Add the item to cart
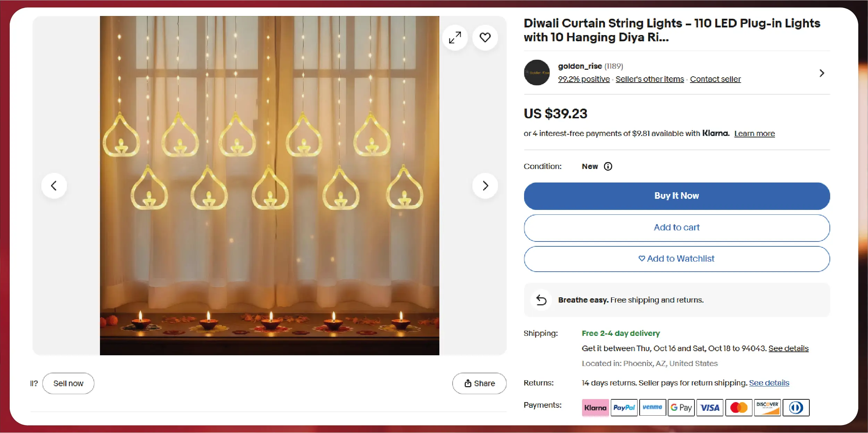This screenshot has width=868, height=433. pyautogui.click(x=676, y=228)
